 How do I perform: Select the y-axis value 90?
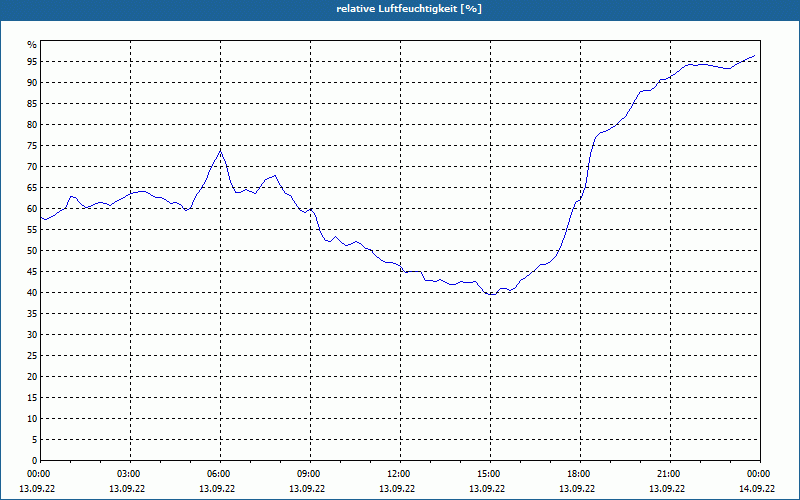[x=32, y=83]
